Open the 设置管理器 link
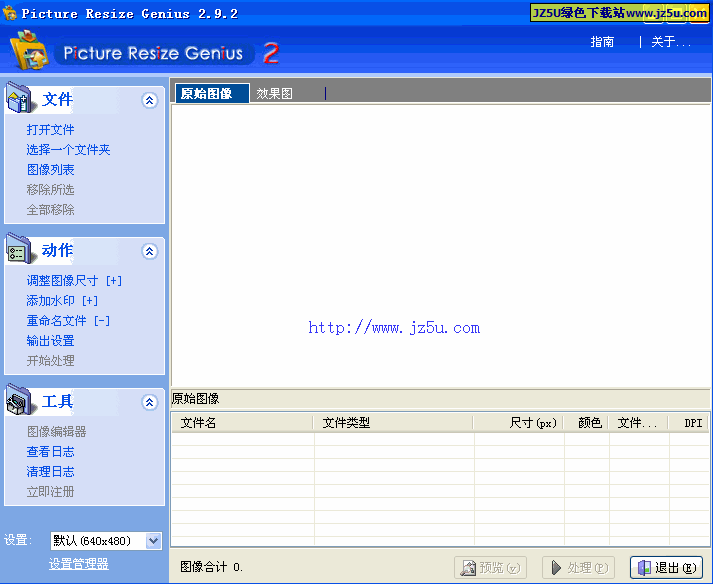The image size is (713, 584). (79, 564)
